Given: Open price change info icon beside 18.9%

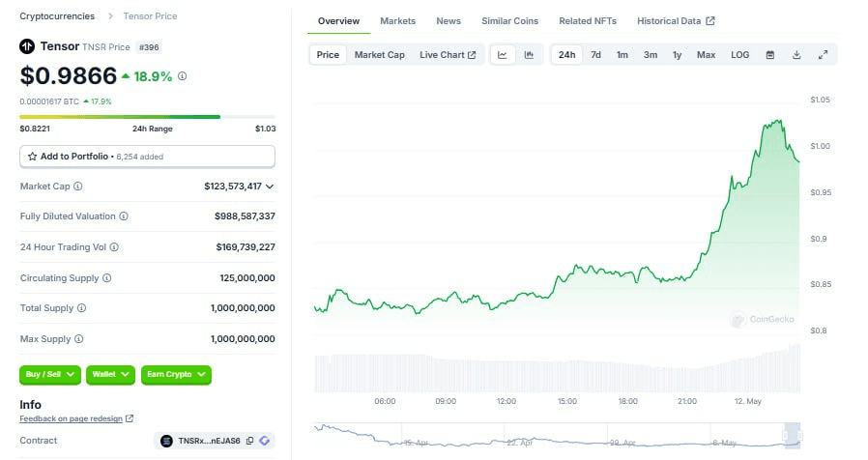Looking at the screenshot, I should click(182, 76).
